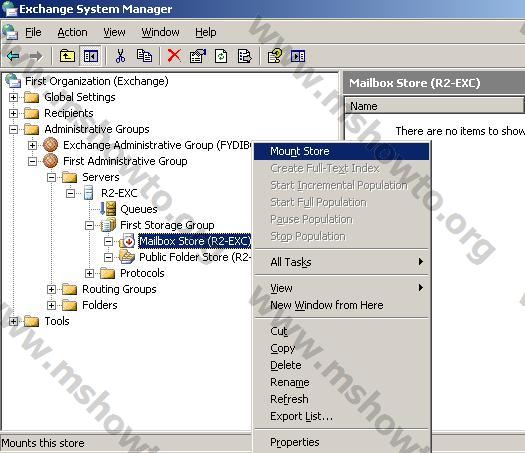Click the red X Delete icon
525x453 pixels.
tap(174, 56)
